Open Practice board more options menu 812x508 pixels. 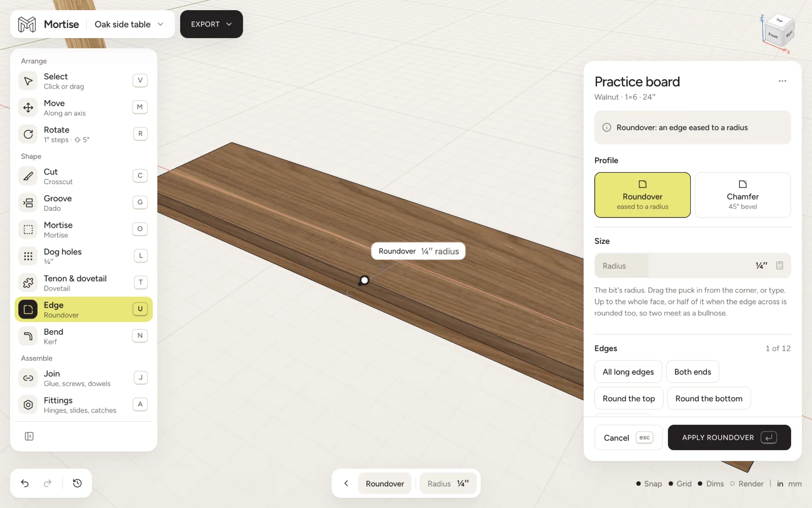tap(783, 81)
